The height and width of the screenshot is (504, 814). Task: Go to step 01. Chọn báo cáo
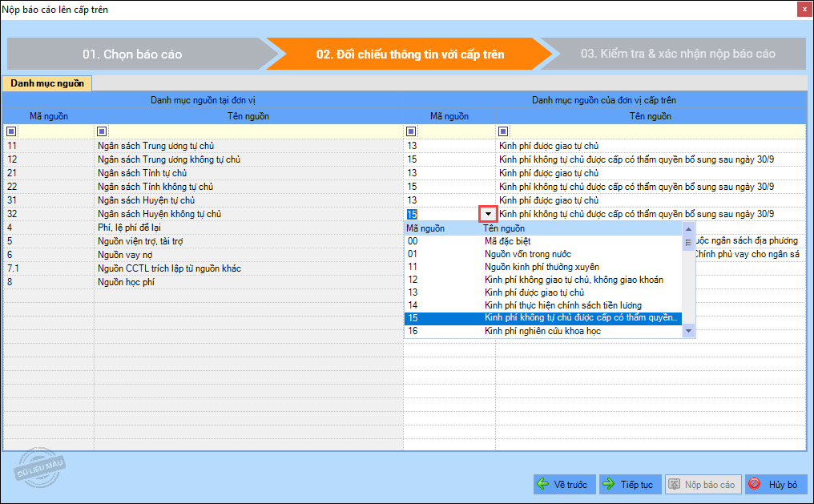[132, 54]
